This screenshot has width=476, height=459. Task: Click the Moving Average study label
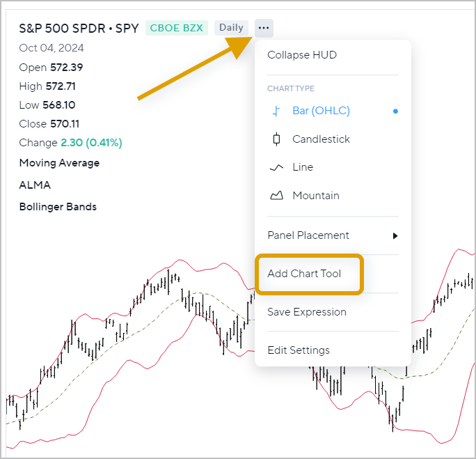click(x=59, y=163)
